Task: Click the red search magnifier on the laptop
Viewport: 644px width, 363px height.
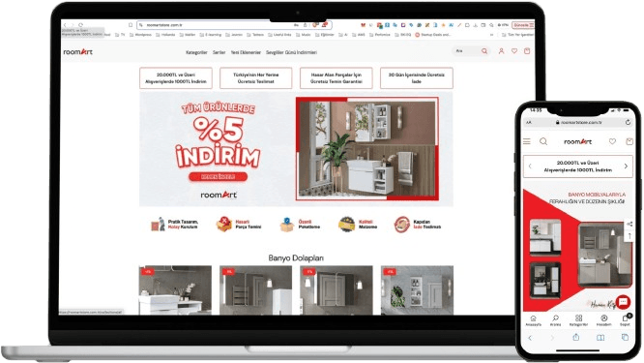Action: [484, 51]
